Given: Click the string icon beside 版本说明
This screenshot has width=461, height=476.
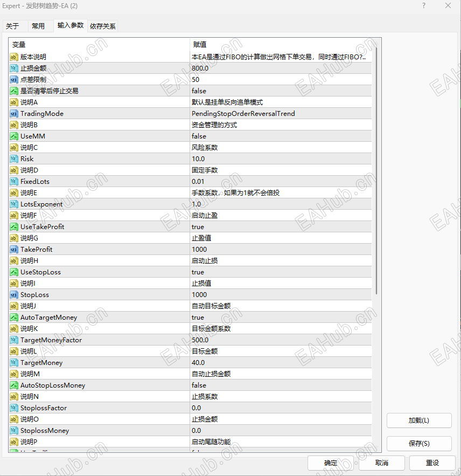Looking at the screenshot, I should (13, 57).
